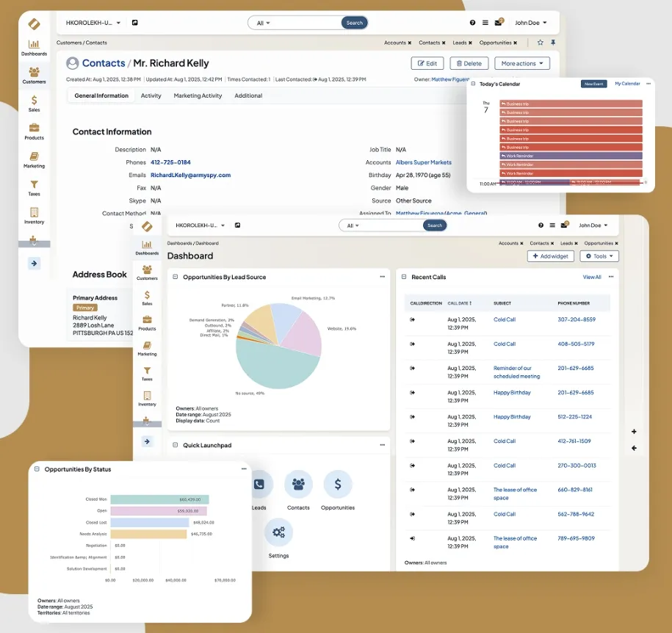The image size is (672, 633).
Task: Open the RichardLKelly@armyspy.com email link
Action: (x=191, y=175)
